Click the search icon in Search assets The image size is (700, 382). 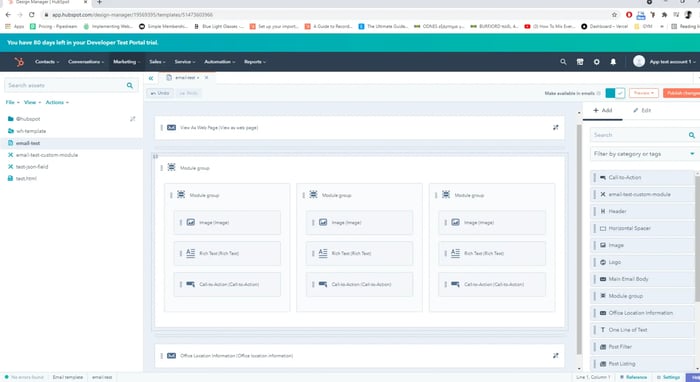click(129, 85)
